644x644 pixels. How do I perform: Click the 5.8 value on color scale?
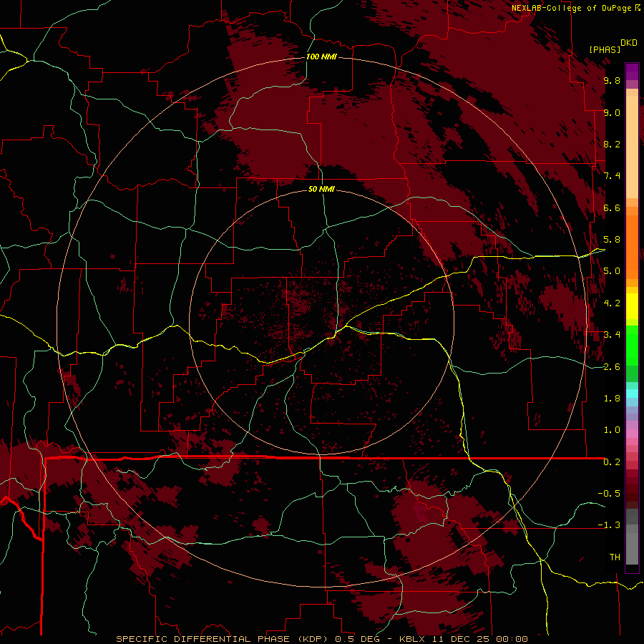pyautogui.click(x=612, y=240)
